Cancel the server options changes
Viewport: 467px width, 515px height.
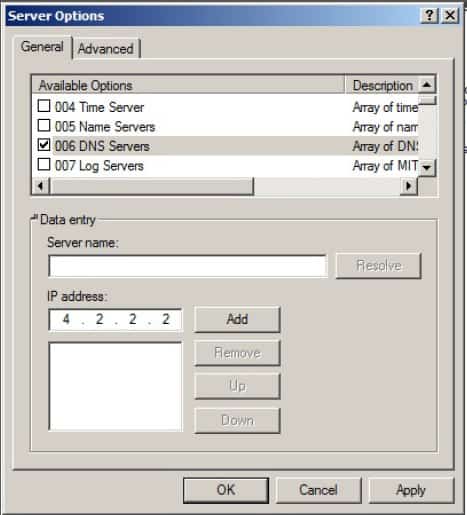point(318,490)
